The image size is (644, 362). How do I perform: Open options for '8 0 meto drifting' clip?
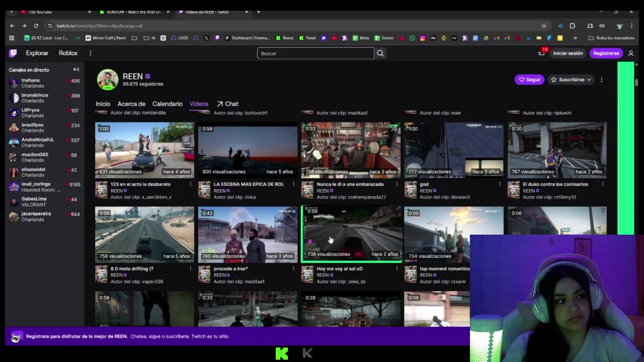click(x=190, y=269)
